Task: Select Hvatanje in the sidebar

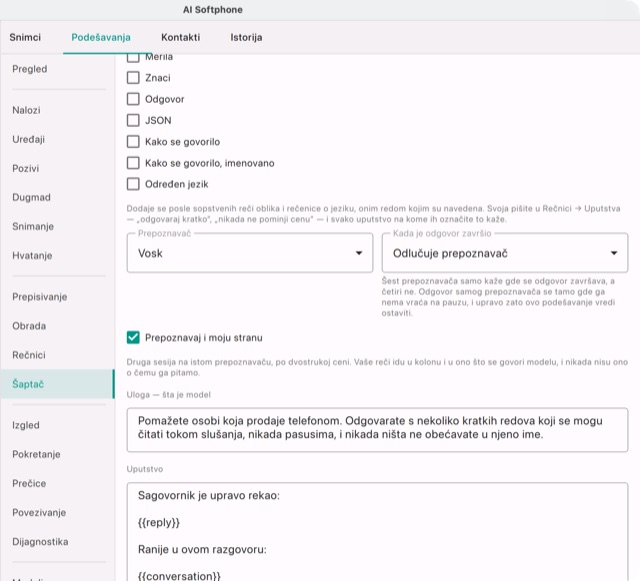Action: pyautogui.click(x=58, y=256)
